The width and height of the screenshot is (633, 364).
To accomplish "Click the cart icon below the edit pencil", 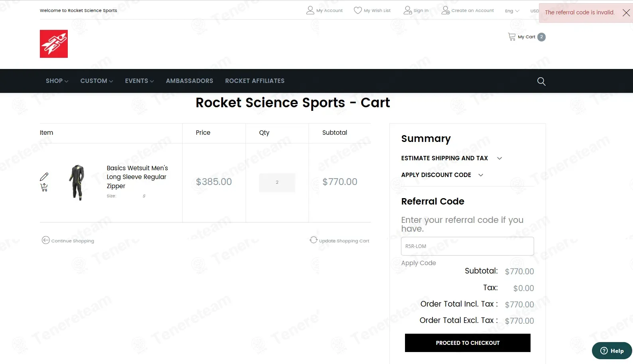I will [x=44, y=187].
